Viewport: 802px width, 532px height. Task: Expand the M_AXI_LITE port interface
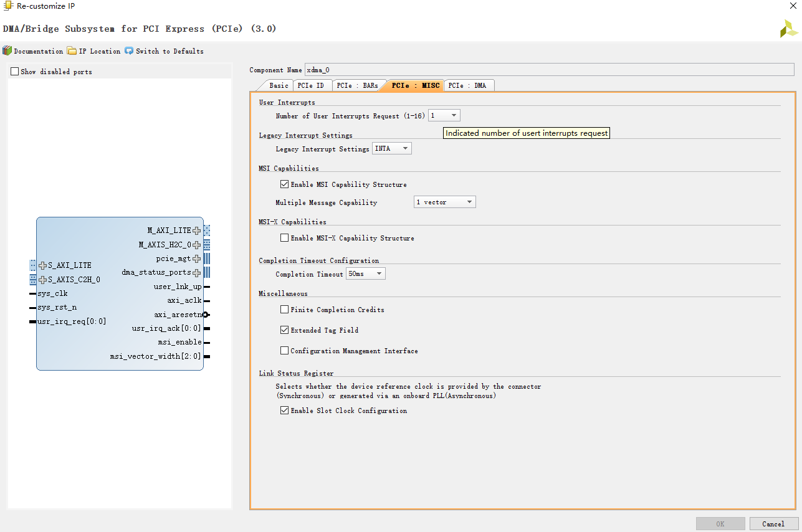coord(196,230)
